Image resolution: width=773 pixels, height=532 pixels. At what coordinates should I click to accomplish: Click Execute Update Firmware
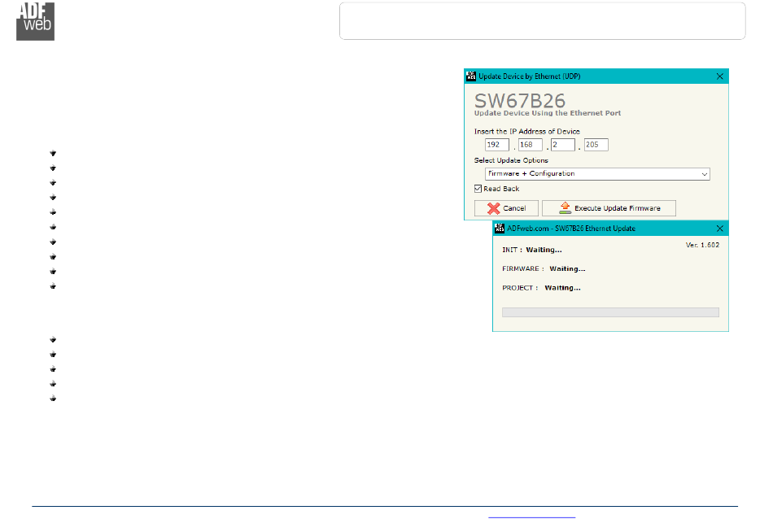point(609,208)
